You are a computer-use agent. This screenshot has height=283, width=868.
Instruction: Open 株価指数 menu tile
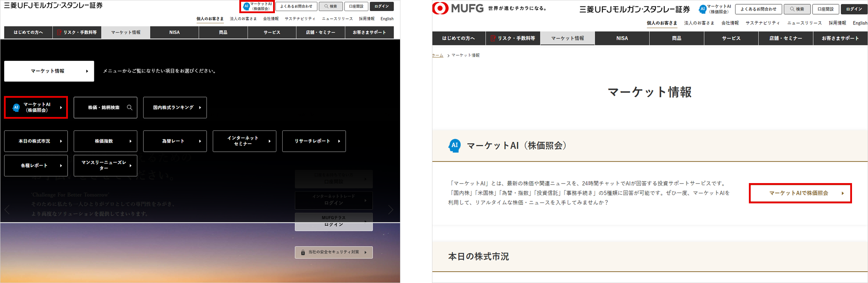pos(105,141)
